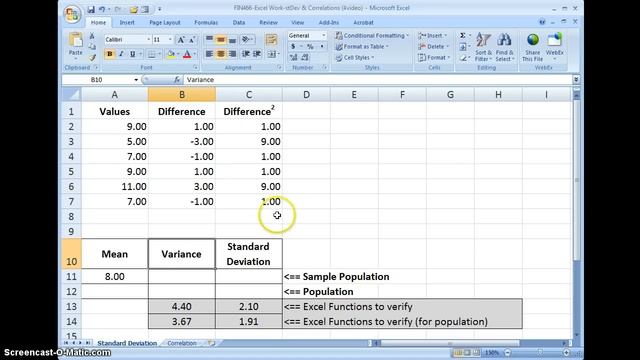Toggle Bottom Align button

232,40
